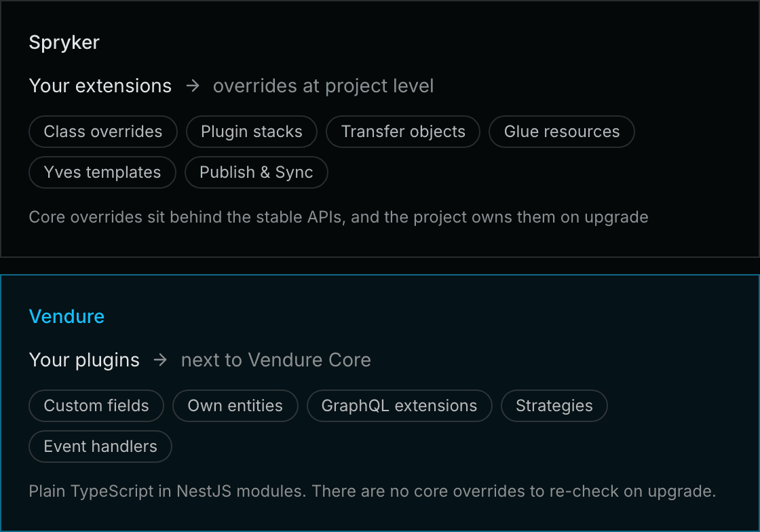
Task: Click the Strategies pill
Action: (554, 406)
